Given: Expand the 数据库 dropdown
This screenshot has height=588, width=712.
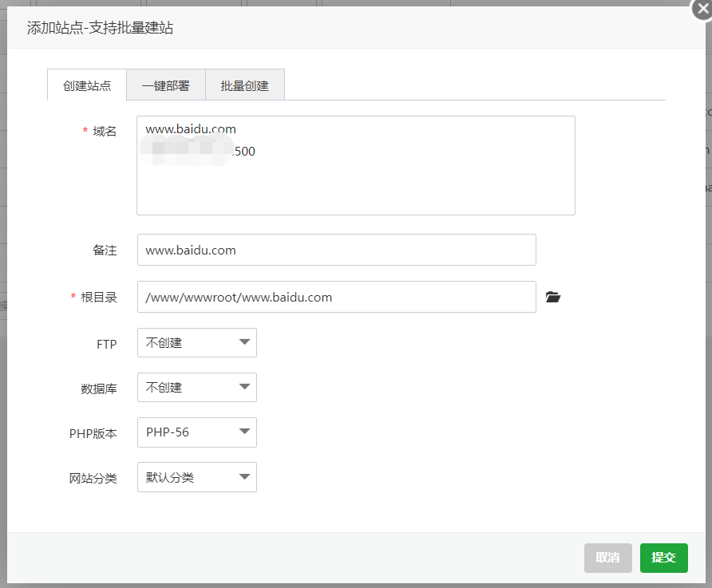Looking at the screenshot, I should tap(197, 387).
